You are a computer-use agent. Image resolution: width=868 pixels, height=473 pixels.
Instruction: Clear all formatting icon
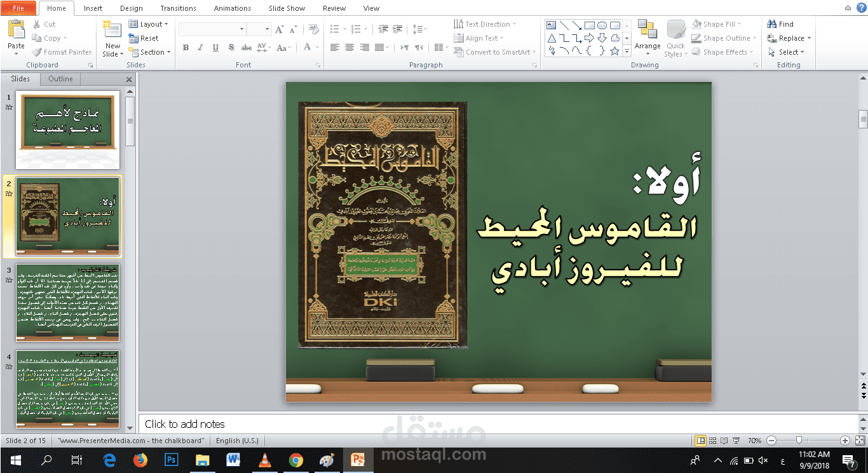tap(313, 29)
